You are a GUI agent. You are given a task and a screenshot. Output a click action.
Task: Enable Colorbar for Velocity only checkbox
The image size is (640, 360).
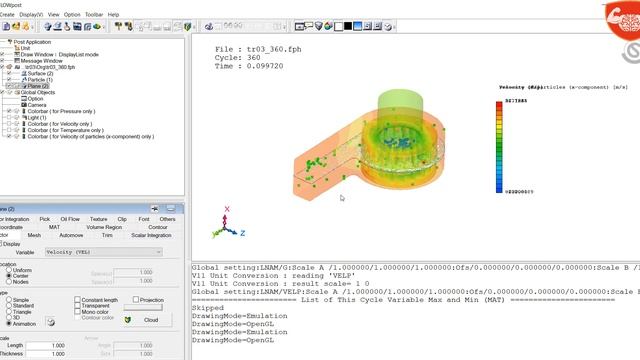tap(9, 124)
